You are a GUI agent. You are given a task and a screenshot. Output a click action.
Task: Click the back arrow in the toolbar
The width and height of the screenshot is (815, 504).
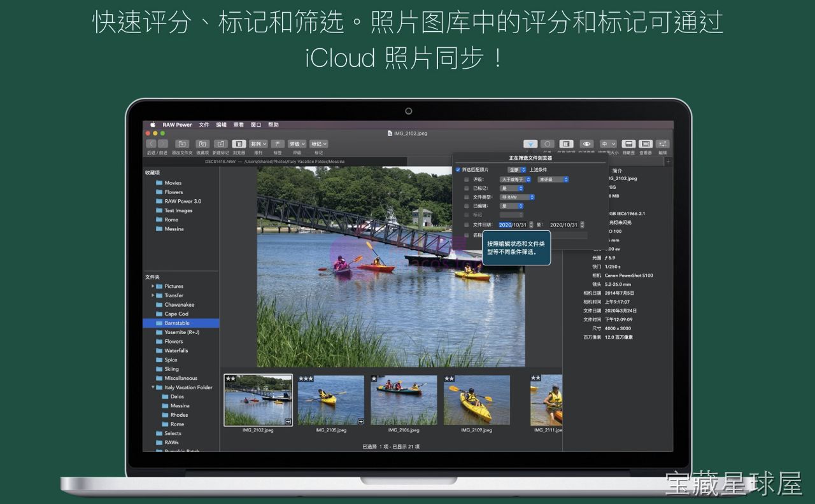(x=151, y=144)
